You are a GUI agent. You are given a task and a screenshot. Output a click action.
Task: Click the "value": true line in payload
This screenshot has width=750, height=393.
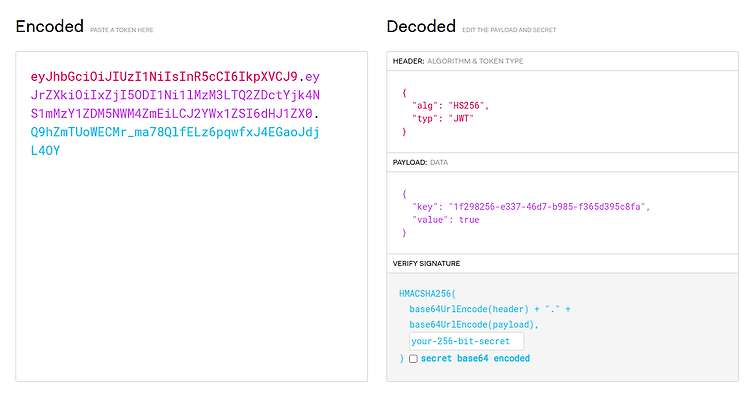pos(445,220)
